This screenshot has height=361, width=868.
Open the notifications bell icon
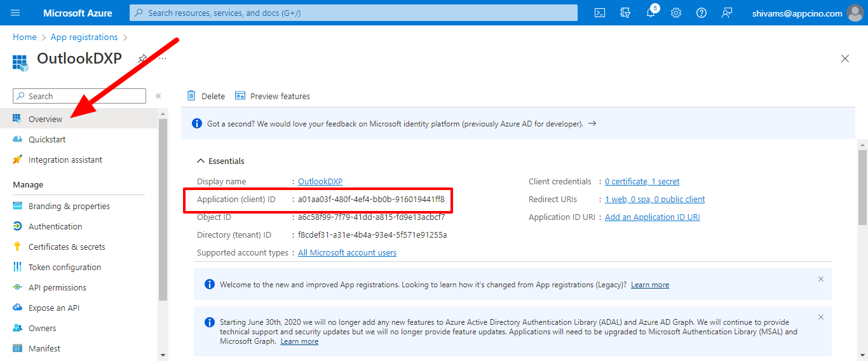click(x=651, y=13)
